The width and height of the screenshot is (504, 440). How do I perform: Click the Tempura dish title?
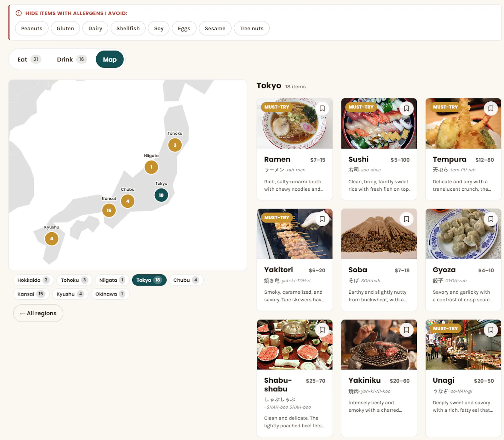click(x=450, y=160)
